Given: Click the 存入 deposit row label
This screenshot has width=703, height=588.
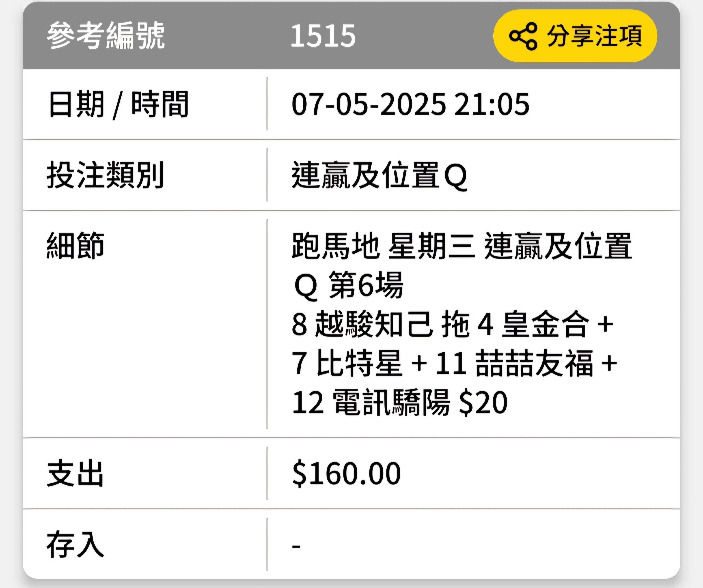Looking at the screenshot, I should coord(75,544).
